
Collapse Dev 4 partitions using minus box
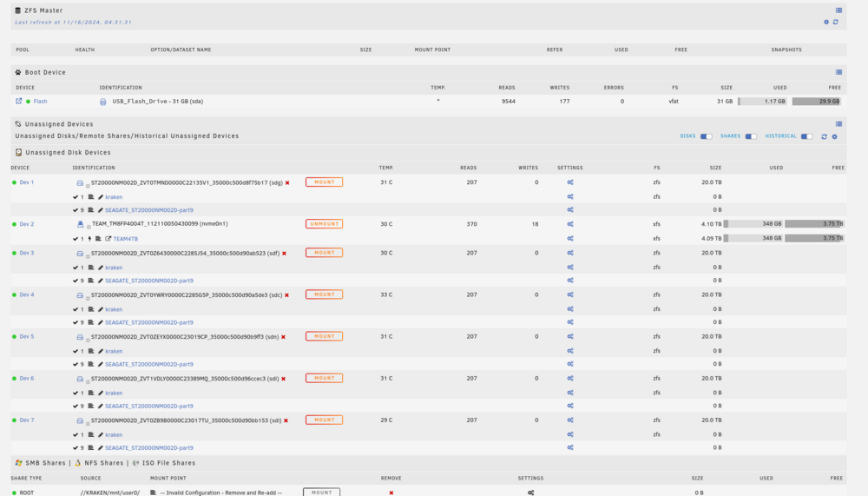(88, 298)
